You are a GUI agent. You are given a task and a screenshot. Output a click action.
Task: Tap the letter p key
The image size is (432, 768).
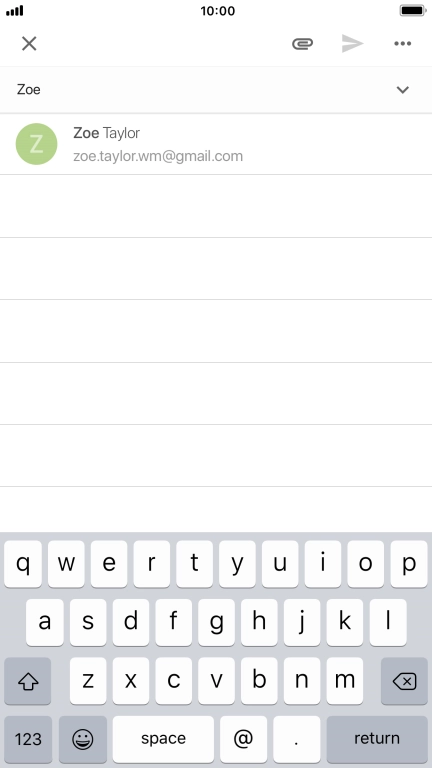409,564
